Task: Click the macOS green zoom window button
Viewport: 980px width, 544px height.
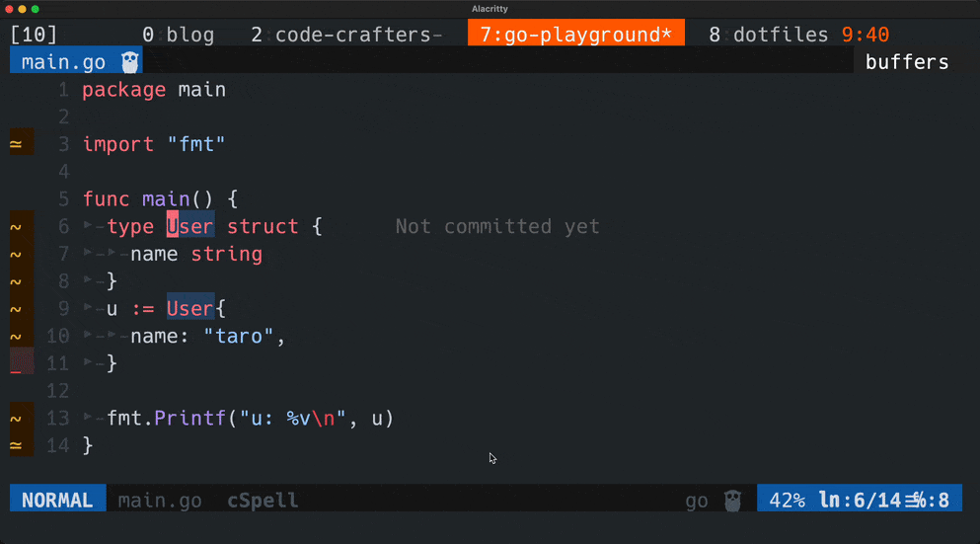Action: pyautogui.click(x=36, y=9)
